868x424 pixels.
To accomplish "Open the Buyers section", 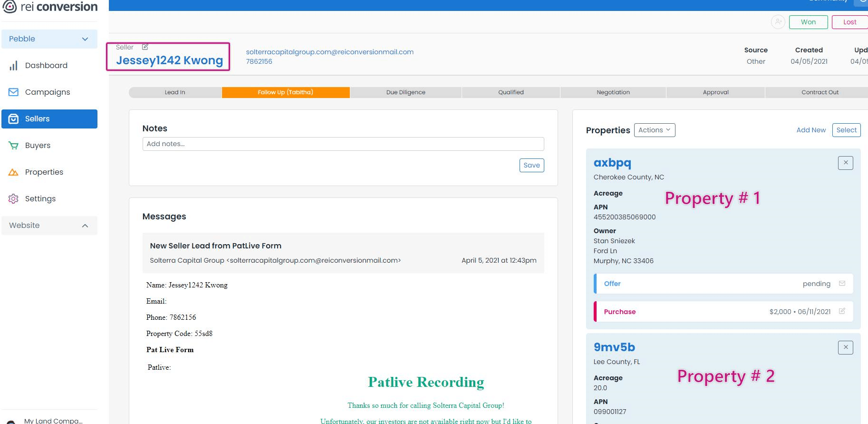I will coord(49,146).
